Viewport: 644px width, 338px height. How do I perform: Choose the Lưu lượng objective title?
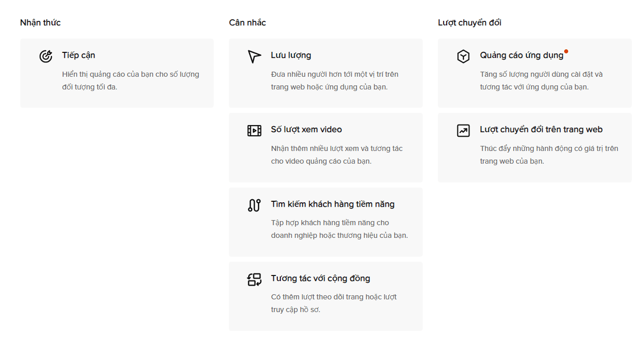tap(290, 55)
